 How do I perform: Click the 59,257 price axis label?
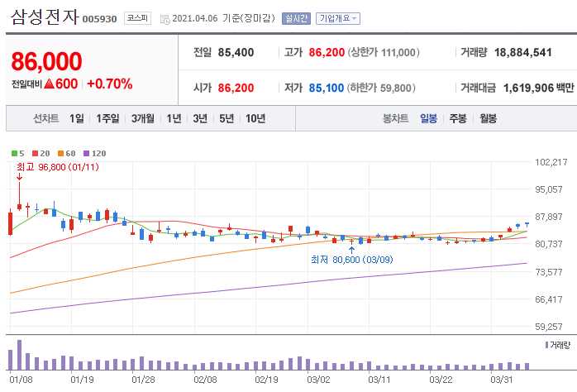[x=549, y=327]
